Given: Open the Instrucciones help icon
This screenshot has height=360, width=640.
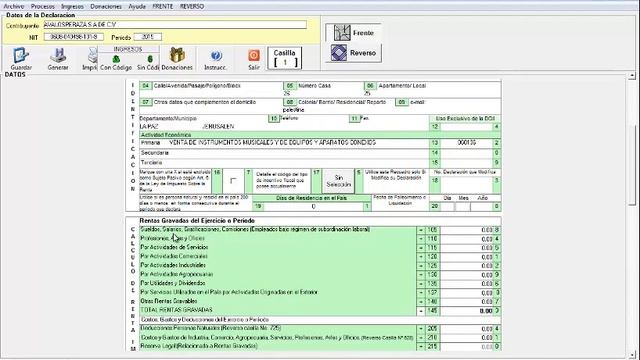Looking at the screenshot, I should [216, 60].
